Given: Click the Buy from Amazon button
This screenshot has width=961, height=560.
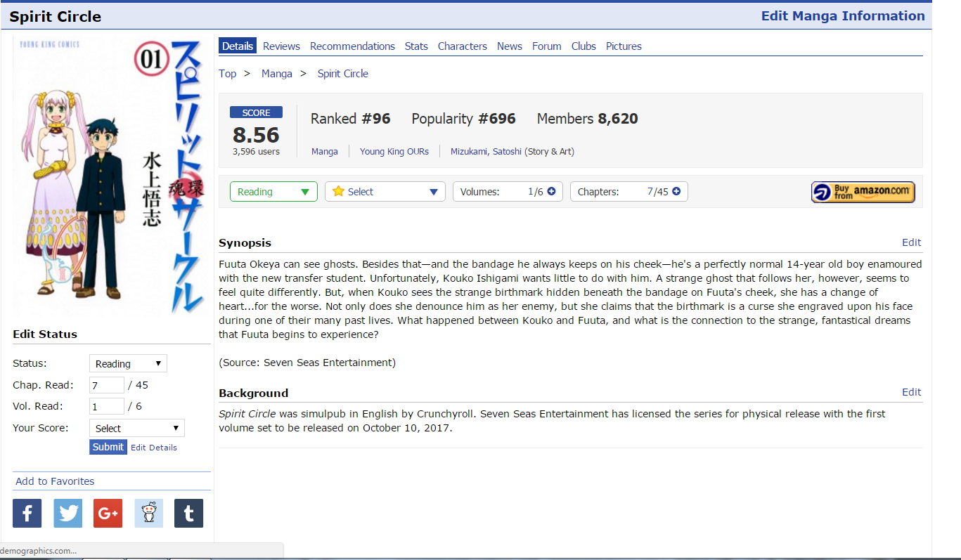Looking at the screenshot, I should (x=863, y=192).
